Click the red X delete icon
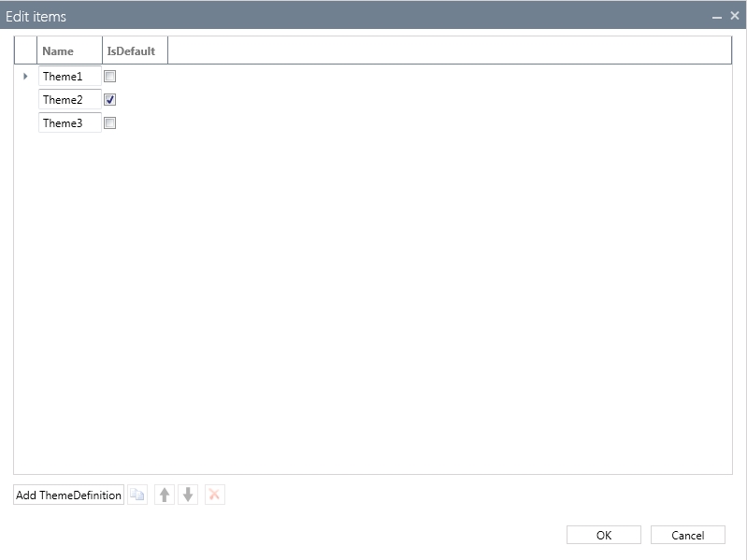 click(214, 495)
